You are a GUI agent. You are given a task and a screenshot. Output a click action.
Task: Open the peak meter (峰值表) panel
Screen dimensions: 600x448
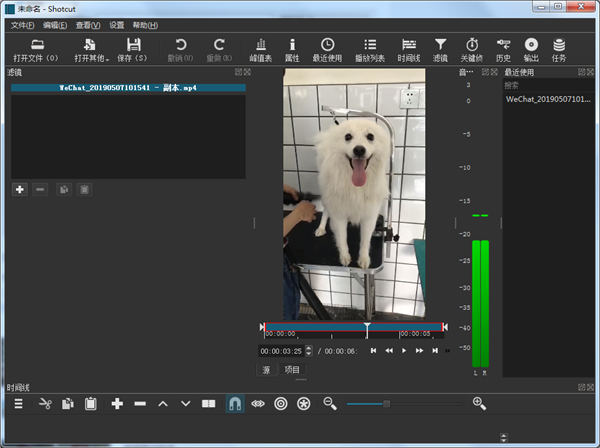point(262,49)
